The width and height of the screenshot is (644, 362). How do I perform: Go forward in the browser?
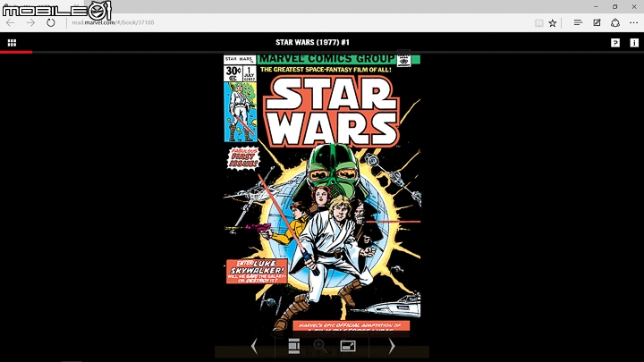pyautogui.click(x=30, y=22)
